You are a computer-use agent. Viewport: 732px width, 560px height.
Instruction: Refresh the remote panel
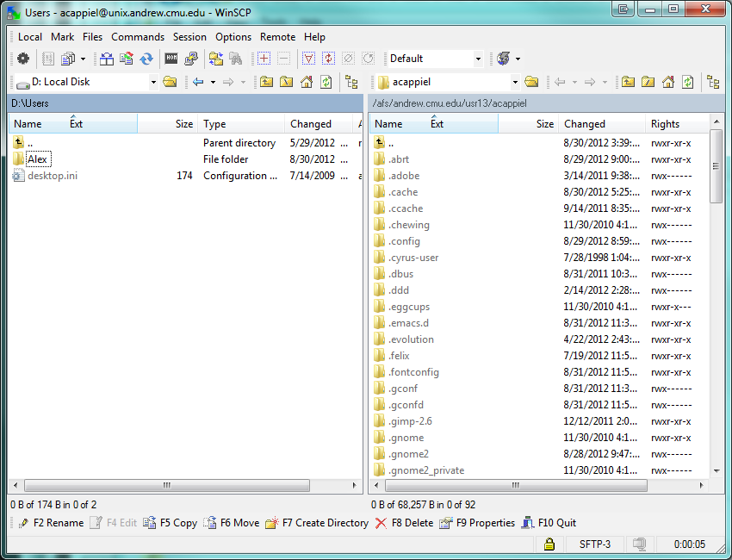(x=688, y=82)
